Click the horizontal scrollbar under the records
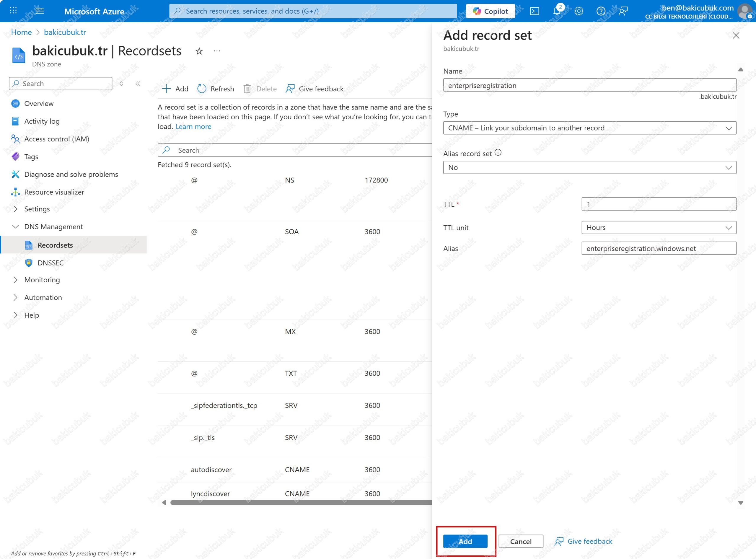The image size is (756, 559). [x=298, y=503]
